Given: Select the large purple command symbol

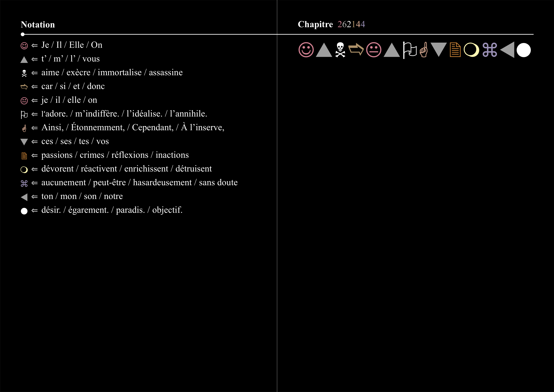Looking at the screenshot, I should click(490, 50).
